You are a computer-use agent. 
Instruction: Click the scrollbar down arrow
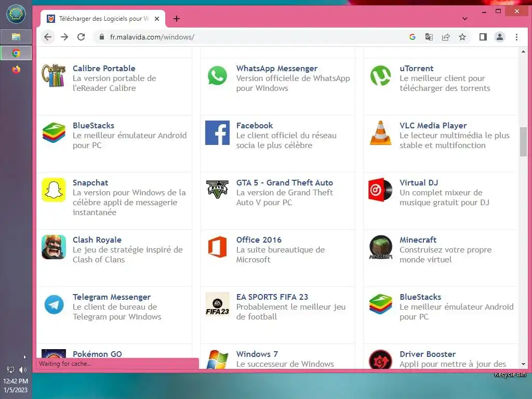523,364
